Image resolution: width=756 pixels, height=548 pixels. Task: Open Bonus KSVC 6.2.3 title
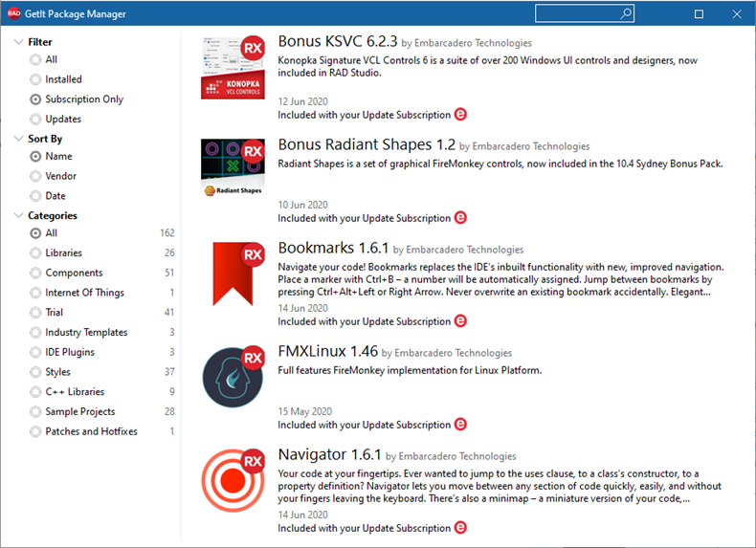click(338, 41)
